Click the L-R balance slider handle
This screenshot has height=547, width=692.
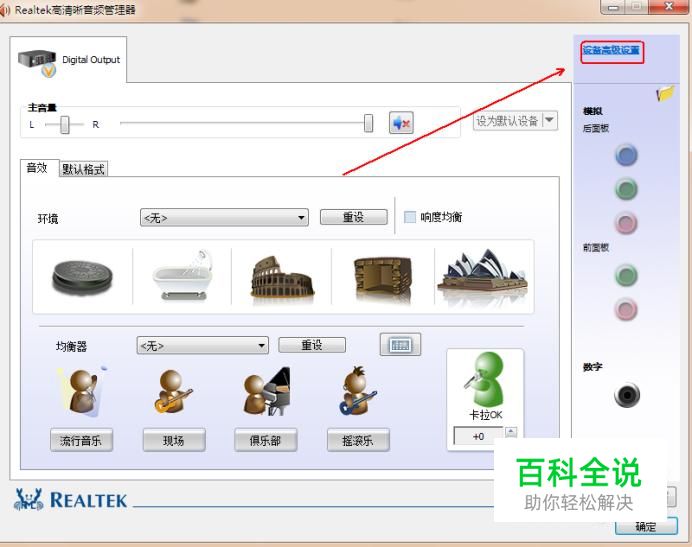point(65,124)
